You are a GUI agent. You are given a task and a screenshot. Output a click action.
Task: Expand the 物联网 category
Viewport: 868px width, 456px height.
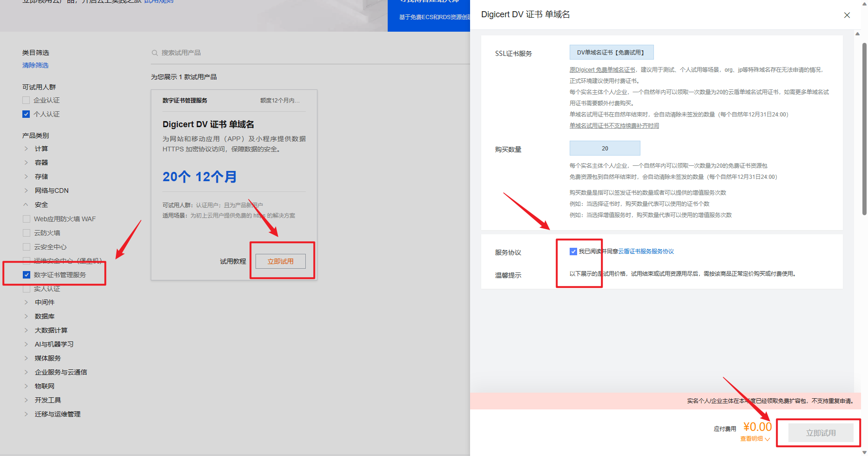click(26, 386)
